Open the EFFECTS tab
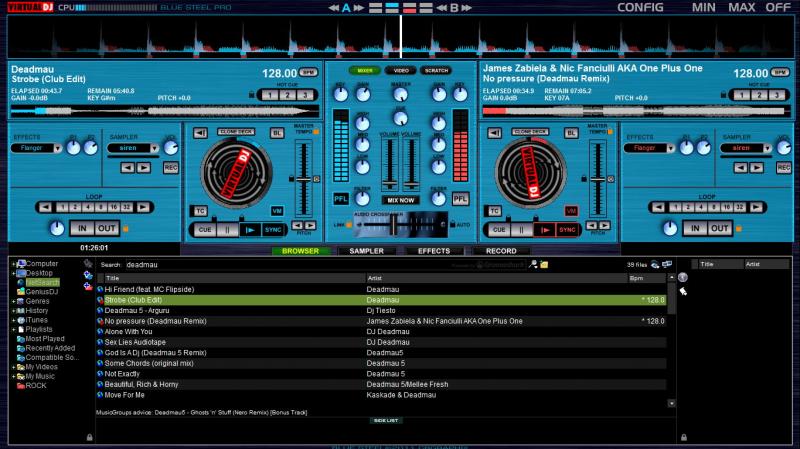This screenshot has height=449, width=800. point(434,251)
